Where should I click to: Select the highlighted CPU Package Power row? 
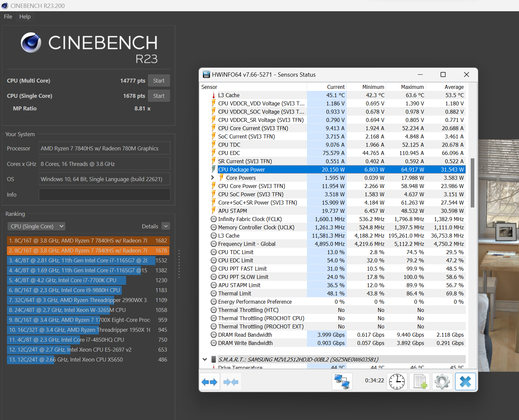click(x=341, y=170)
